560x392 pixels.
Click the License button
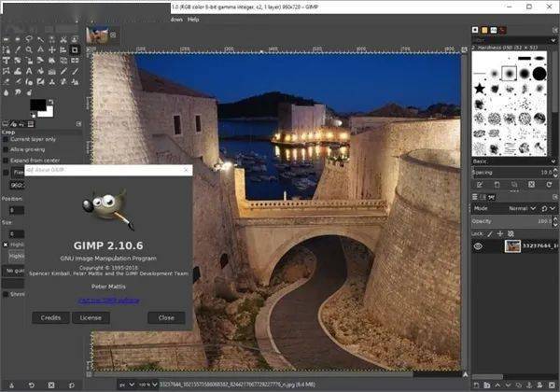click(x=91, y=317)
